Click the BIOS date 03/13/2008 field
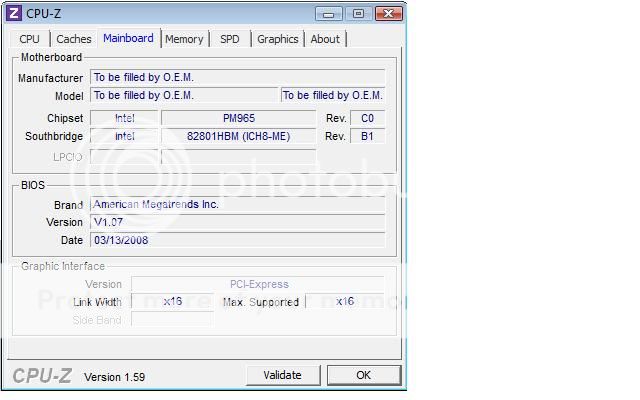Viewport: 640px width, 400px height. click(237, 240)
